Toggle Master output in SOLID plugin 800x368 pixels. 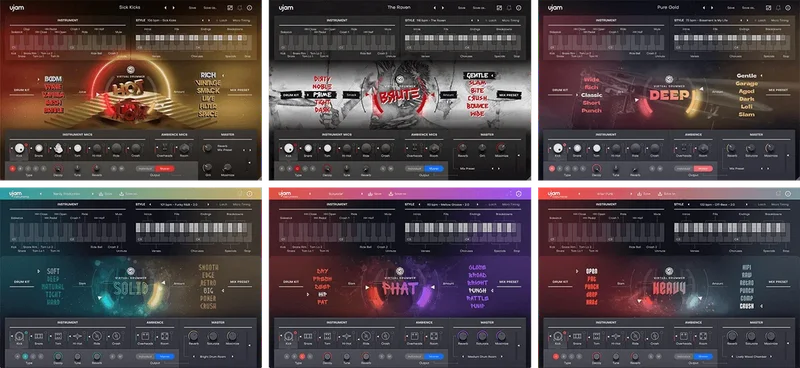(x=165, y=356)
